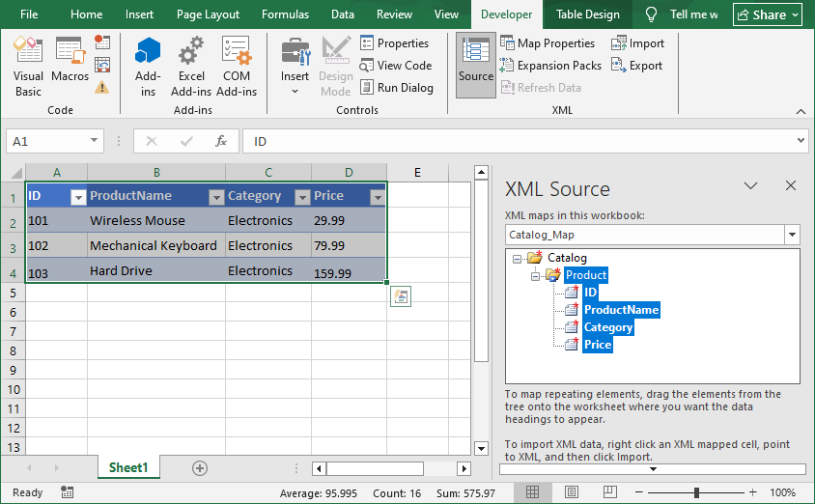This screenshot has width=815, height=504.
Task: Open the Insert controls dropdown
Action: (x=295, y=67)
